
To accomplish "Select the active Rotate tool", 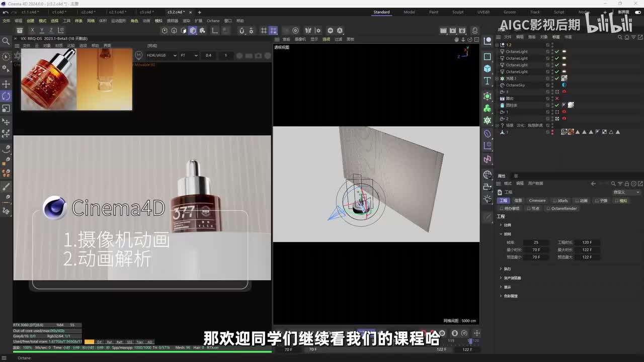I will pyautogui.click(x=6, y=96).
